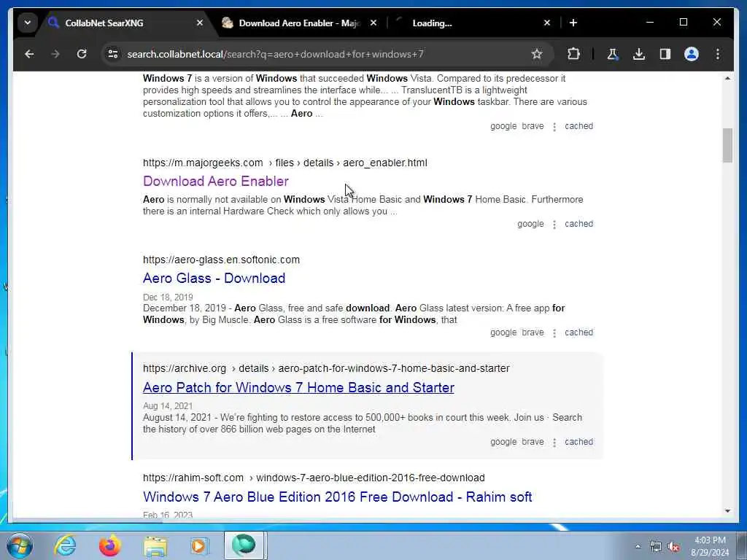This screenshot has height=560, width=747.
Task: Open more options for Aero Enabler result
Action: pos(554,225)
